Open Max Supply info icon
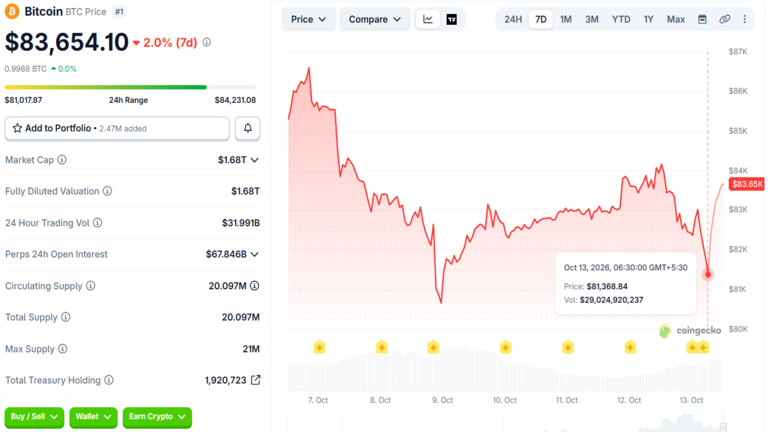 tap(63, 349)
